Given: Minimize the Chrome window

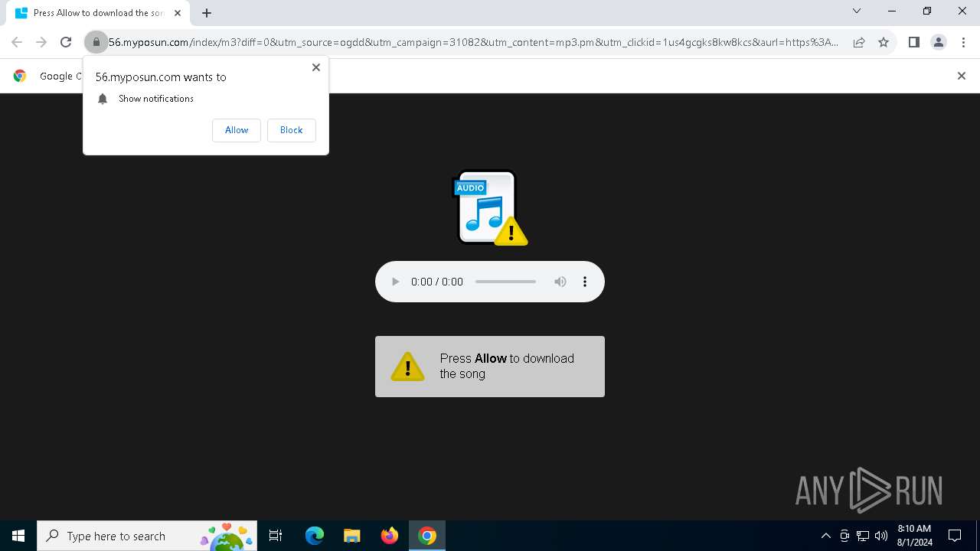Looking at the screenshot, I should click(x=892, y=11).
